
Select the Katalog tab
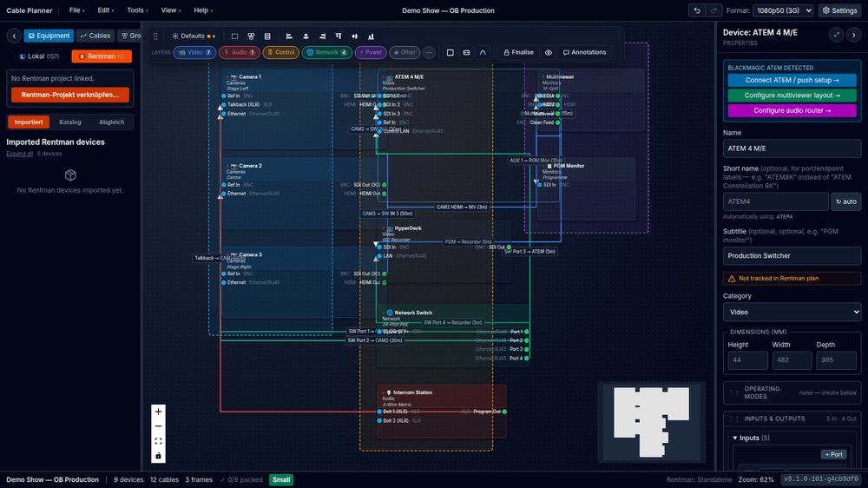click(70, 122)
